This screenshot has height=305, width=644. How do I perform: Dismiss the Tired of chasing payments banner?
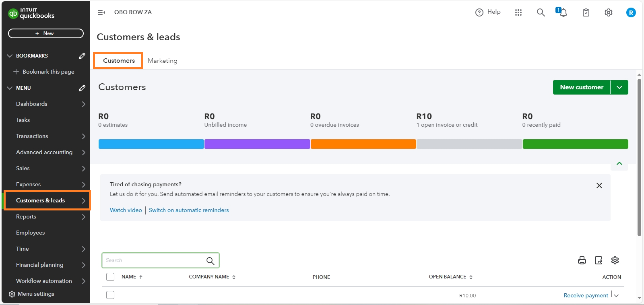click(x=599, y=185)
